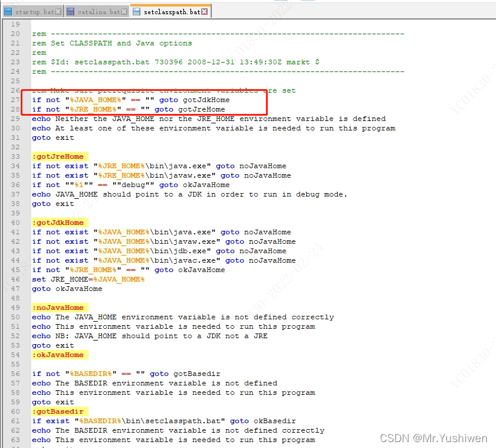This screenshot has height=448, width=496.
Task: Click 'gotJdkHome' goto target on line 27
Action: (x=206, y=100)
